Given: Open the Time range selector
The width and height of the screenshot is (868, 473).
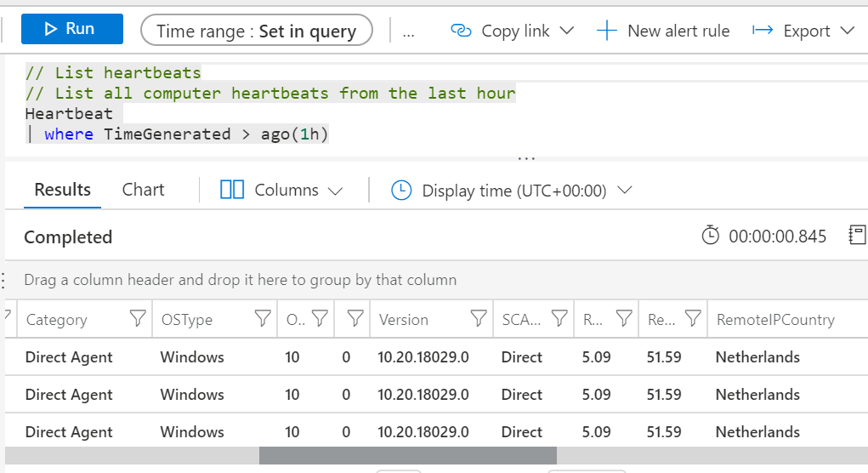Looking at the screenshot, I should pos(256,31).
